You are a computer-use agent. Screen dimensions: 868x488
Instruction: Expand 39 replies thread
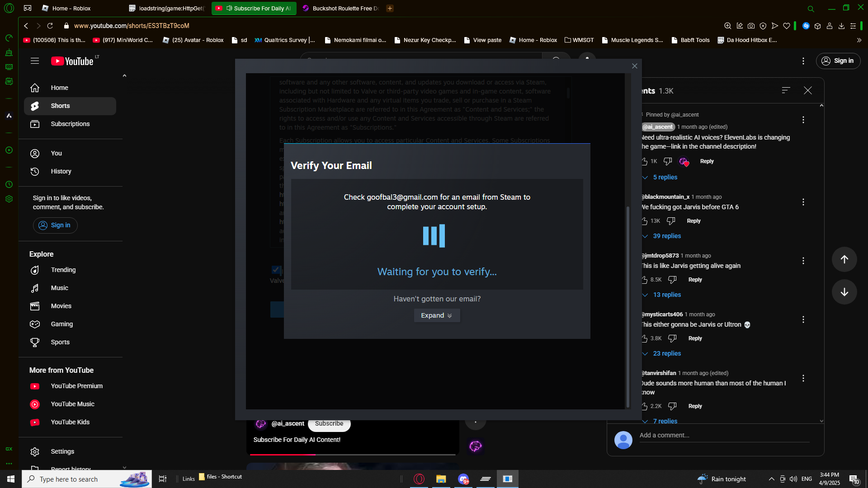coord(662,236)
